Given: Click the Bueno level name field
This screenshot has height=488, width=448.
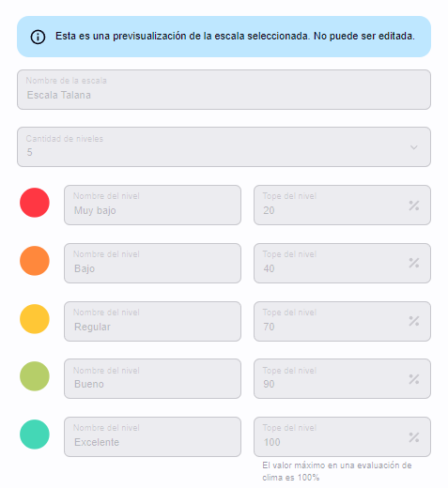Looking at the screenshot, I should pyautogui.click(x=152, y=378).
